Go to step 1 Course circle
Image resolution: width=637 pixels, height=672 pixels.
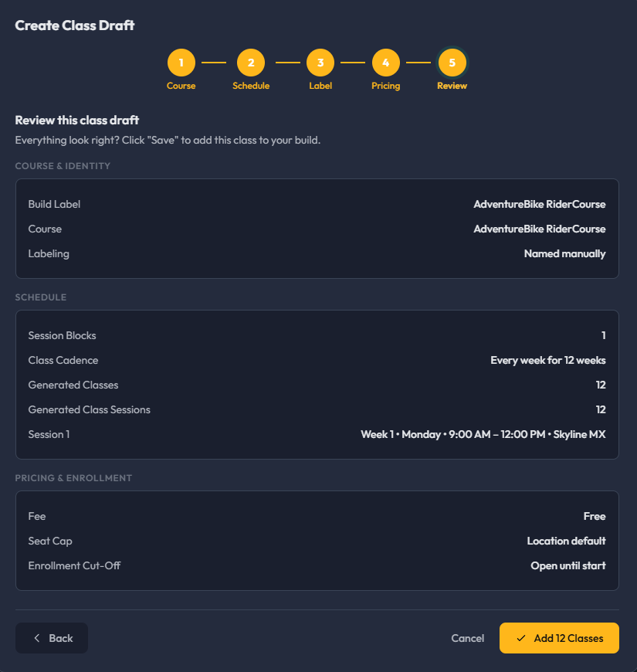click(181, 63)
